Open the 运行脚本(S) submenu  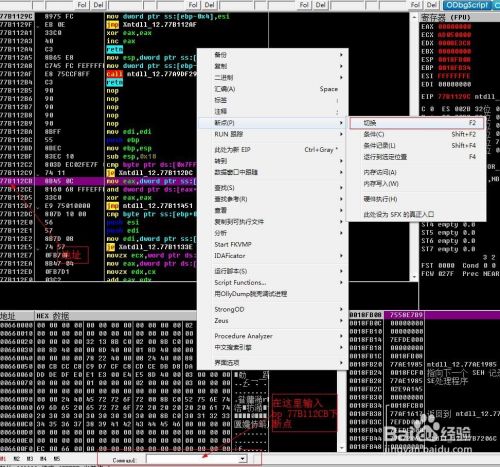click(x=273, y=271)
